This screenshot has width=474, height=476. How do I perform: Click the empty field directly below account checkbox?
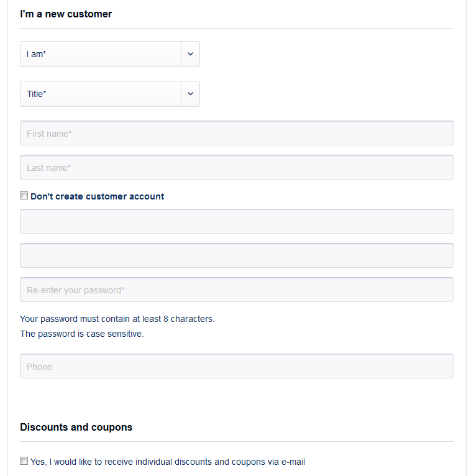[x=237, y=221]
